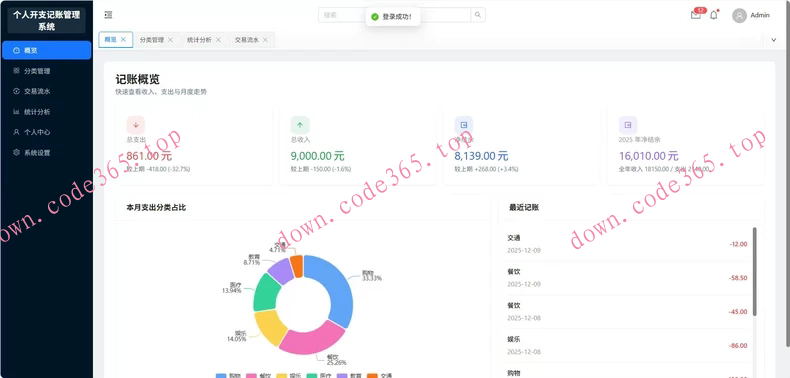Click the search magnifier button
This screenshot has width=790, height=378.
[478, 15]
